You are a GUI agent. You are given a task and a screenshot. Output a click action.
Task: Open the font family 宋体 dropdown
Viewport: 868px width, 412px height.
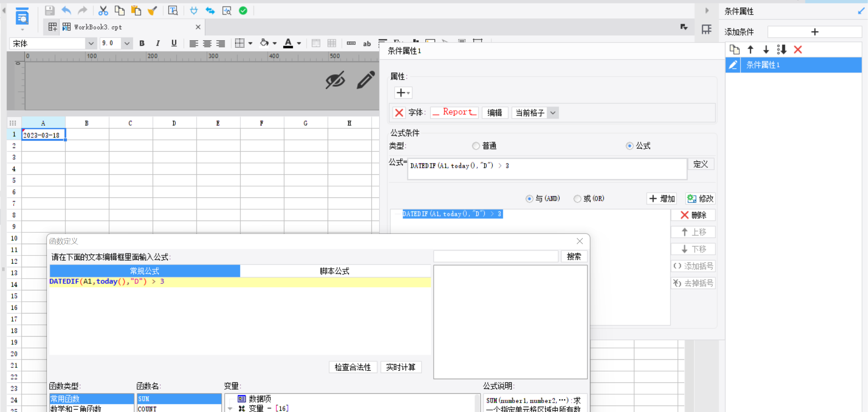pyautogui.click(x=91, y=43)
